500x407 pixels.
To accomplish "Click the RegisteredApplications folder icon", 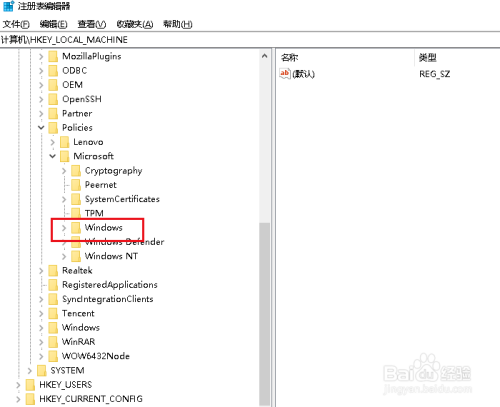I will (53, 285).
